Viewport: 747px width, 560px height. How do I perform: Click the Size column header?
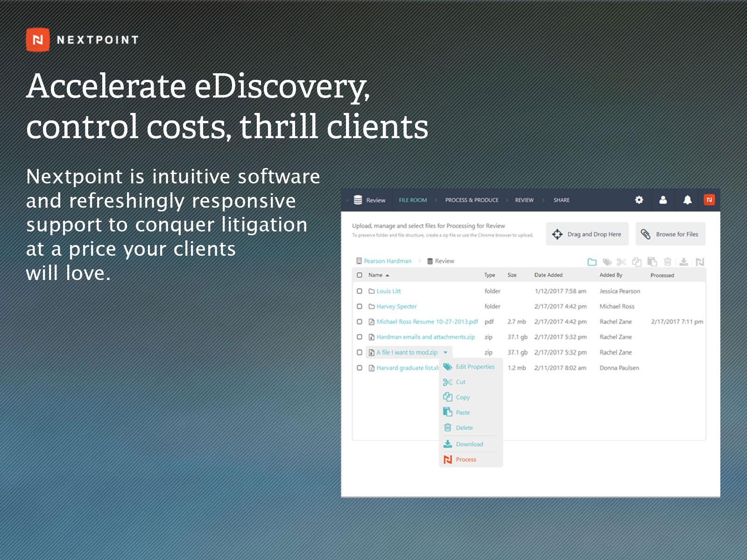click(x=512, y=275)
